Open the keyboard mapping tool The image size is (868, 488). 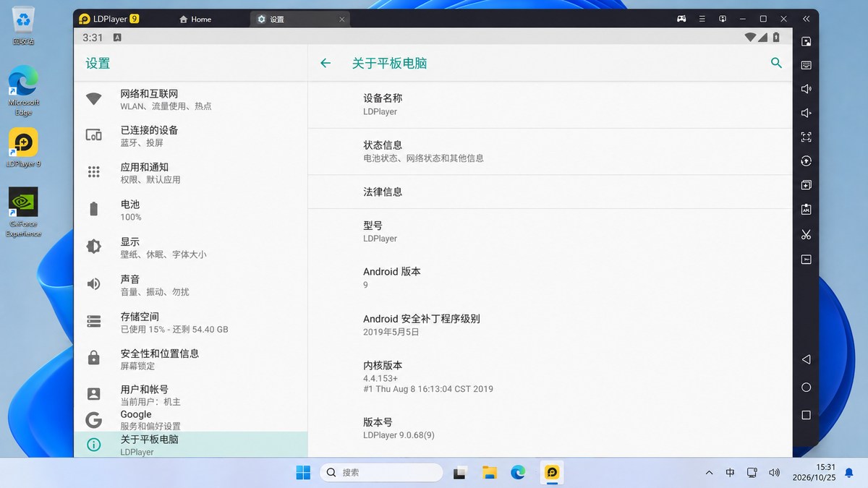806,65
